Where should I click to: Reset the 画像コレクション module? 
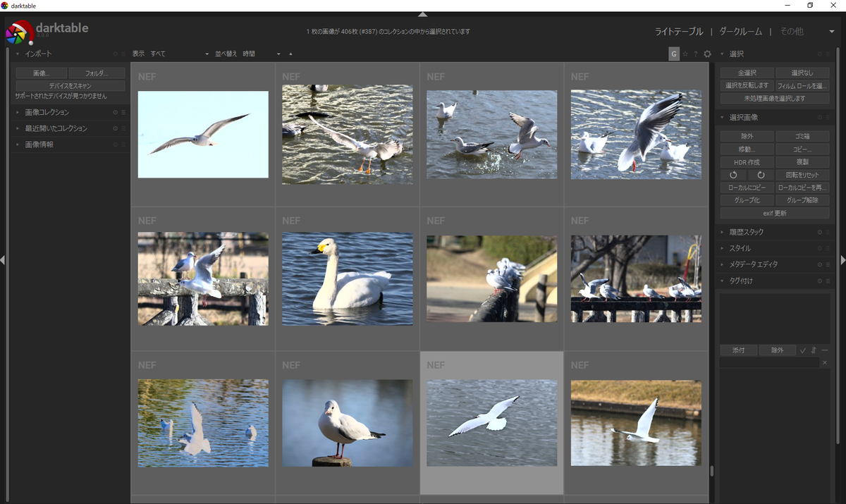click(116, 112)
